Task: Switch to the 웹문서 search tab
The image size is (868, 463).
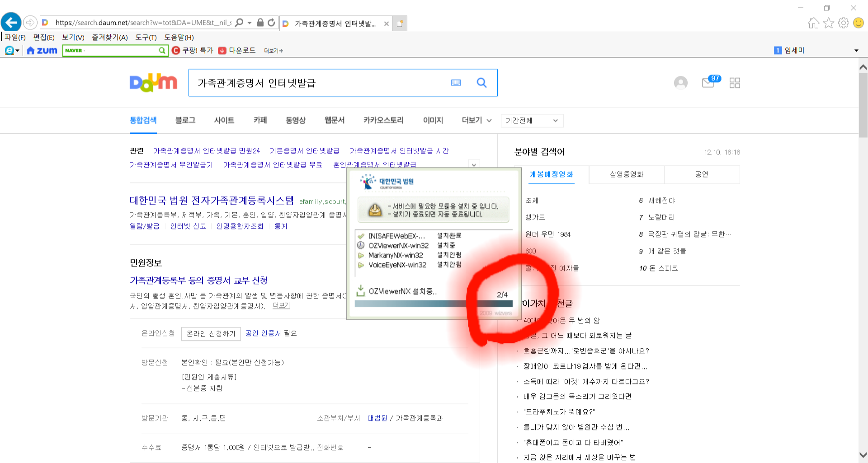Action: pos(335,120)
